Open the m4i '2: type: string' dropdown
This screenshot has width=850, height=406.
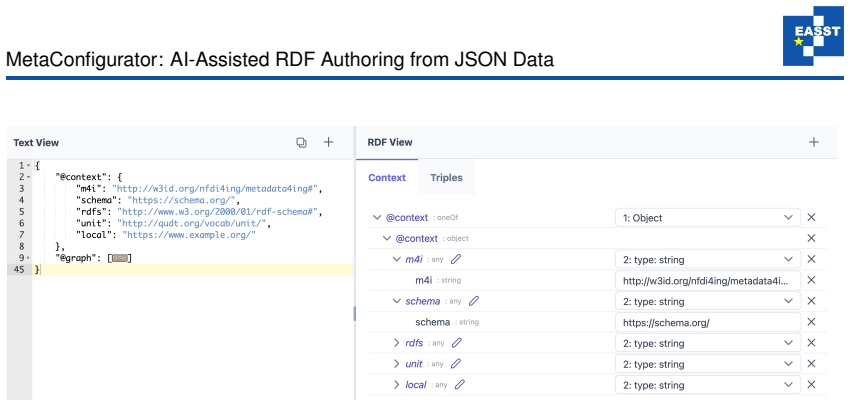(x=708, y=259)
